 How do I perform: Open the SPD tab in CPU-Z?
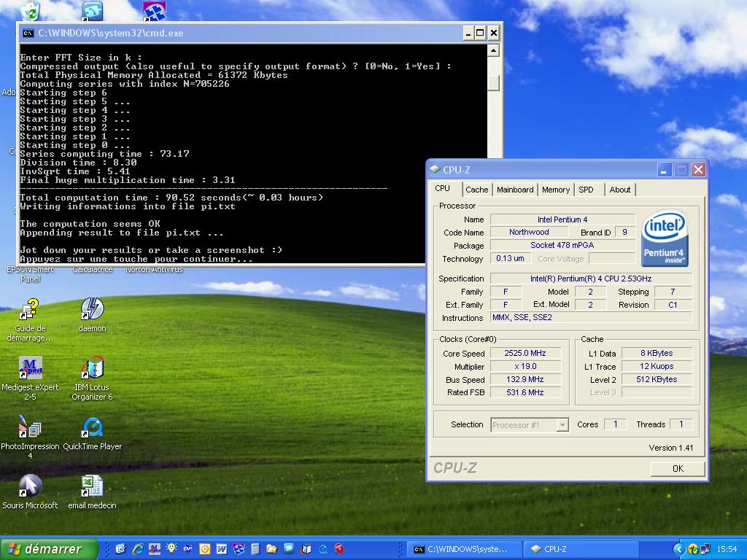(586, 190)
